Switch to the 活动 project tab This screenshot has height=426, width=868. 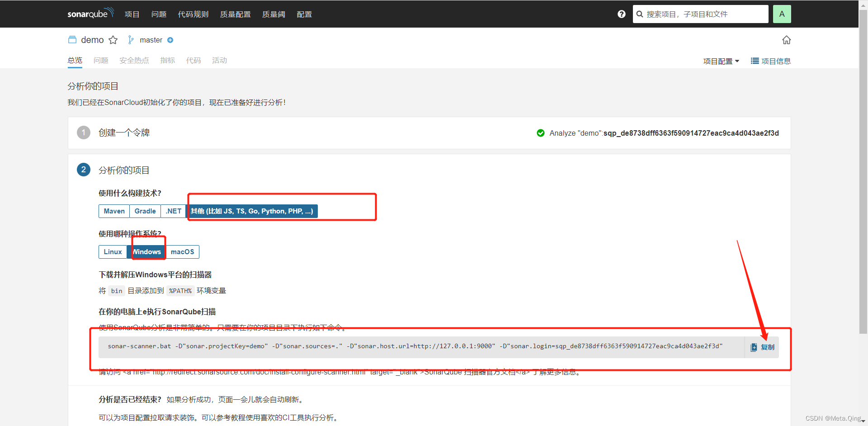220,60
